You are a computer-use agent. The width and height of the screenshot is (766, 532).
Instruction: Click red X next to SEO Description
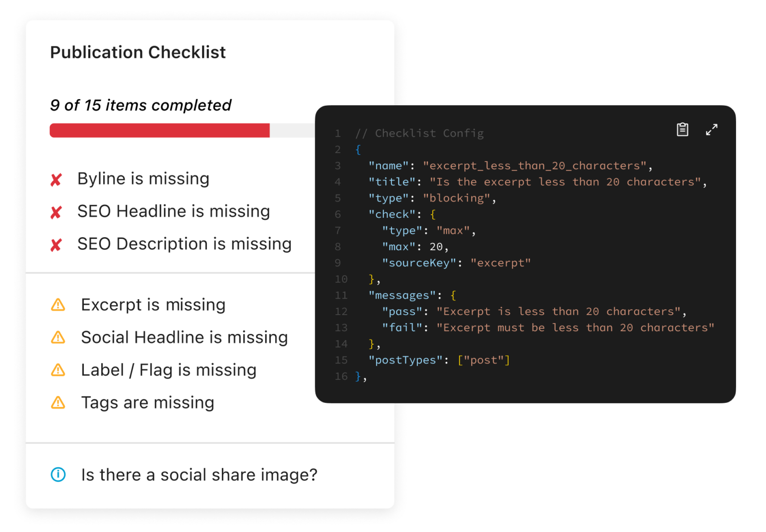(x=56, y=245)
